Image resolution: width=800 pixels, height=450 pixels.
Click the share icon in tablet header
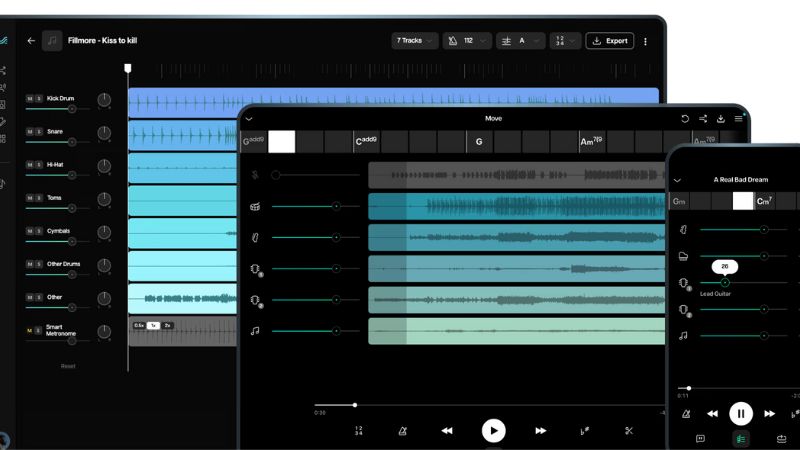(703, 118)
